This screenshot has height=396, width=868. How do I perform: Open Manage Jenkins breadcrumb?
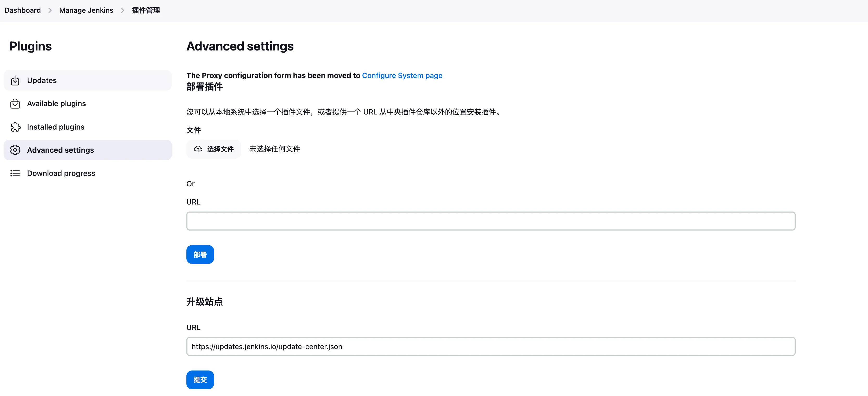click(86, 10)
